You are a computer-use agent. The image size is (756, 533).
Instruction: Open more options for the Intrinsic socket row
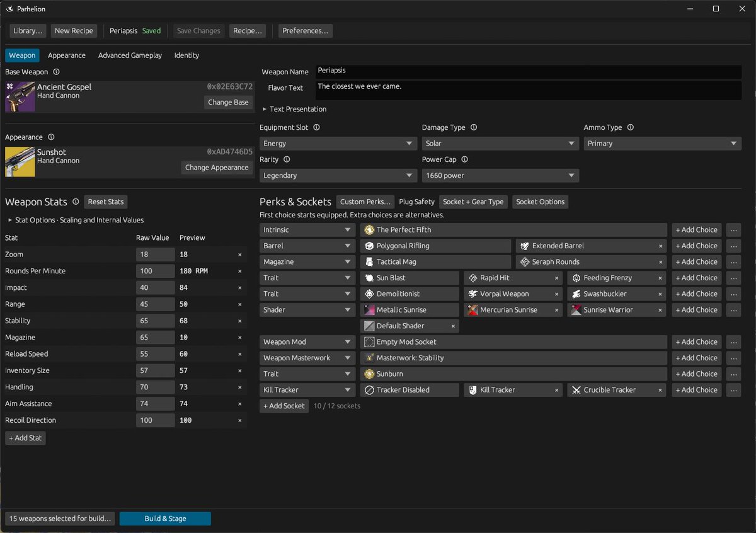(x=733, y=230)
